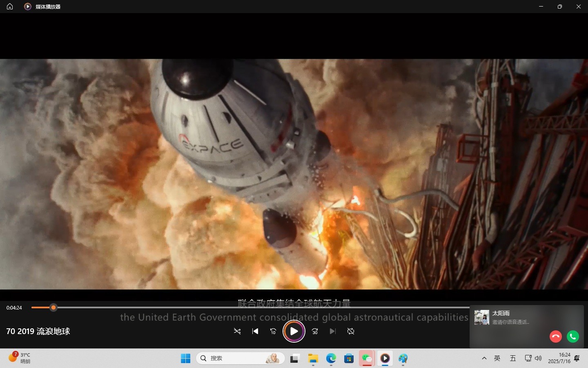The image size is (588, 368).
Task: Open WeChat from the taskbar
Action: (x=367, y=359)
